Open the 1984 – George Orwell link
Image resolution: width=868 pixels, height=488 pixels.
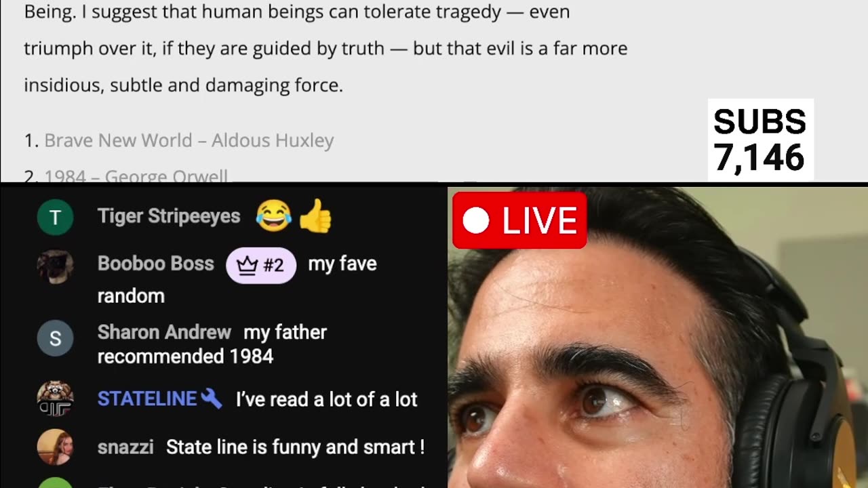(x=136, y=176)
